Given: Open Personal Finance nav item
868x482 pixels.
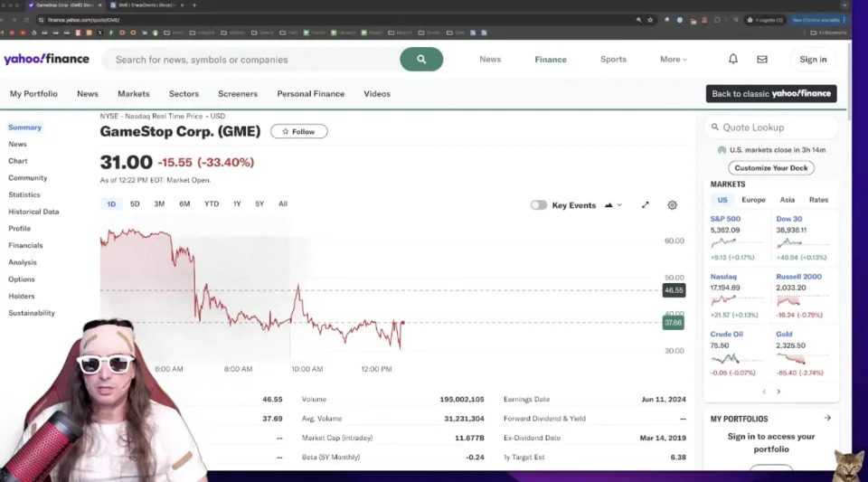Looking at the screenshot, I should [x=310, y=93].
